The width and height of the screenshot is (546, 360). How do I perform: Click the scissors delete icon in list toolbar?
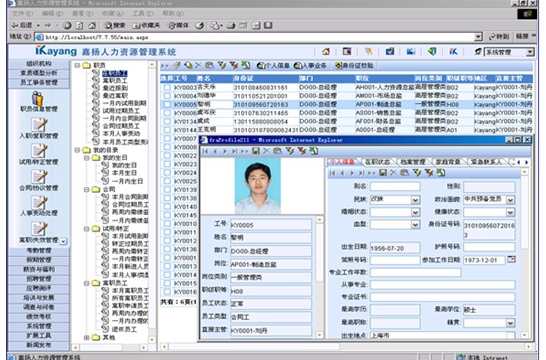point(198,65)
